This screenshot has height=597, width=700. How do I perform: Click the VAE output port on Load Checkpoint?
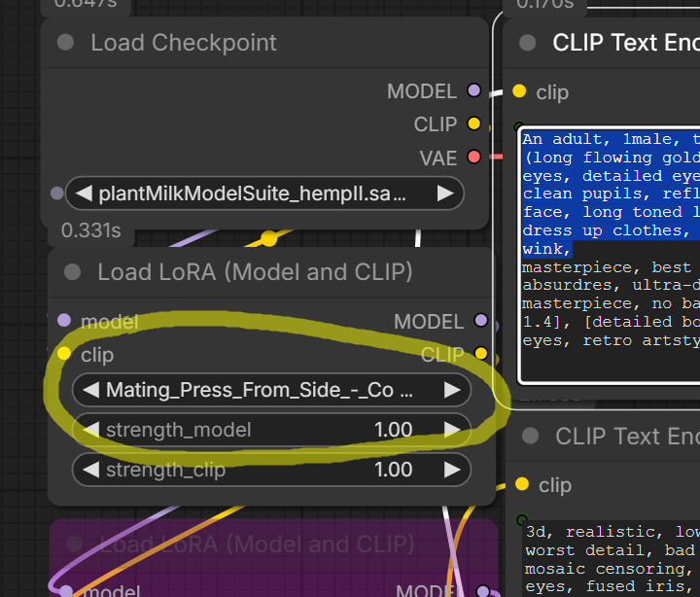[x=473, y=157]
